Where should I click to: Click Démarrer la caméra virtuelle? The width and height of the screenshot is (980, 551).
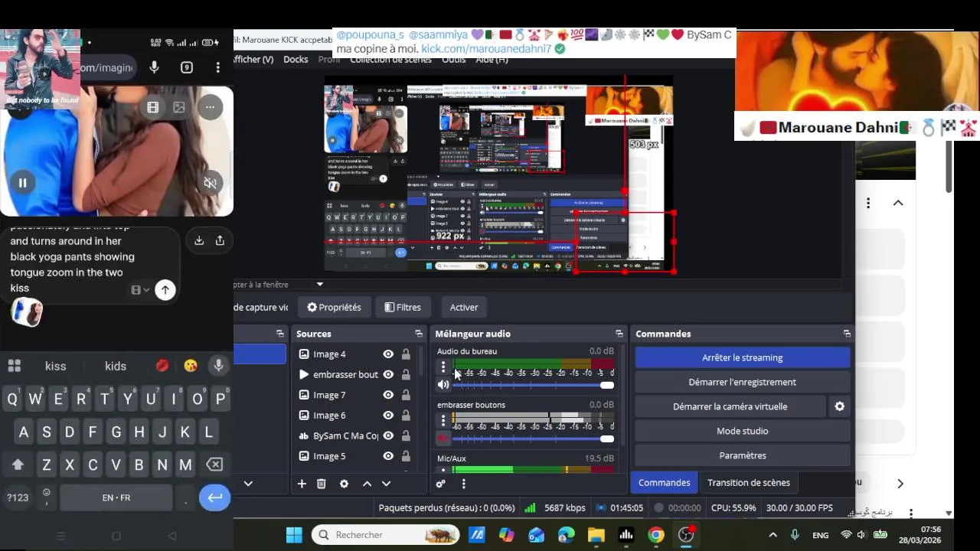730,406
